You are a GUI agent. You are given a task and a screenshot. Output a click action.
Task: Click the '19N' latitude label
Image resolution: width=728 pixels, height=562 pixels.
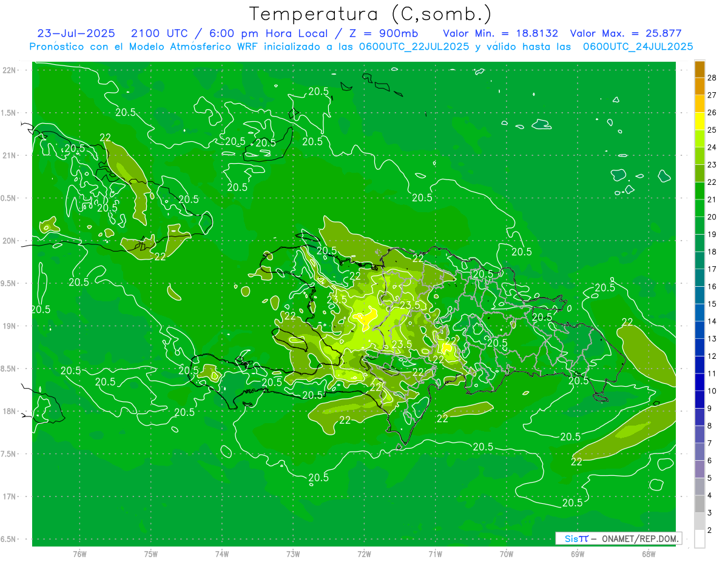(x=10, y=326)
